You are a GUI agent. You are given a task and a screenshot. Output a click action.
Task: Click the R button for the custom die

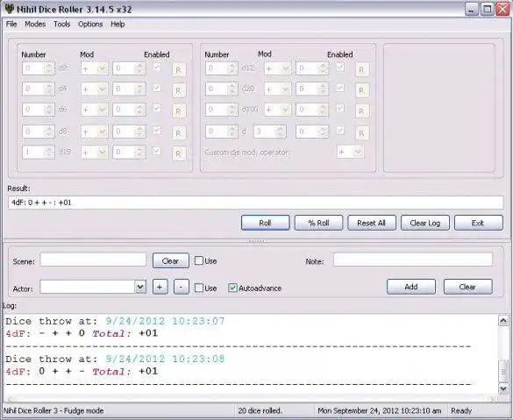pyautogui.click(x=362, y=133)
